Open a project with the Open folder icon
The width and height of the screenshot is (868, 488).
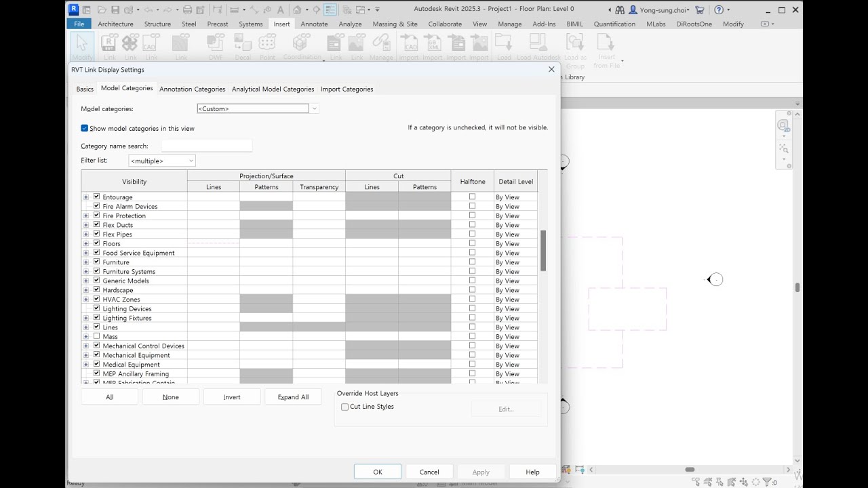pyautogui.click(x=102, y=9)
